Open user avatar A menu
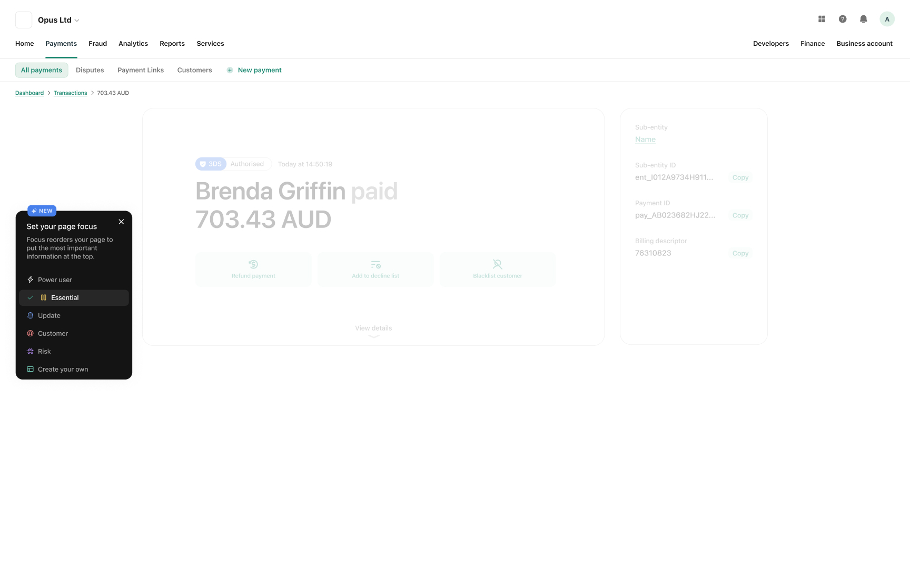Image resolution: width=910 pixels, height=588 pixels. [887, 19]
